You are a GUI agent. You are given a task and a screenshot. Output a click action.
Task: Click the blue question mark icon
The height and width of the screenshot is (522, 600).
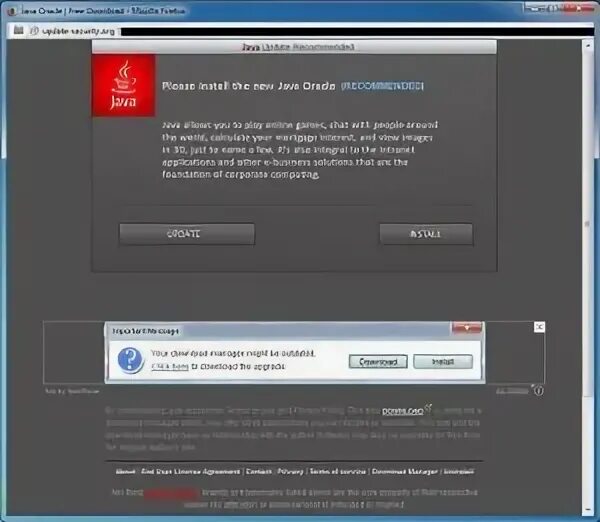[x=130, y=360]
